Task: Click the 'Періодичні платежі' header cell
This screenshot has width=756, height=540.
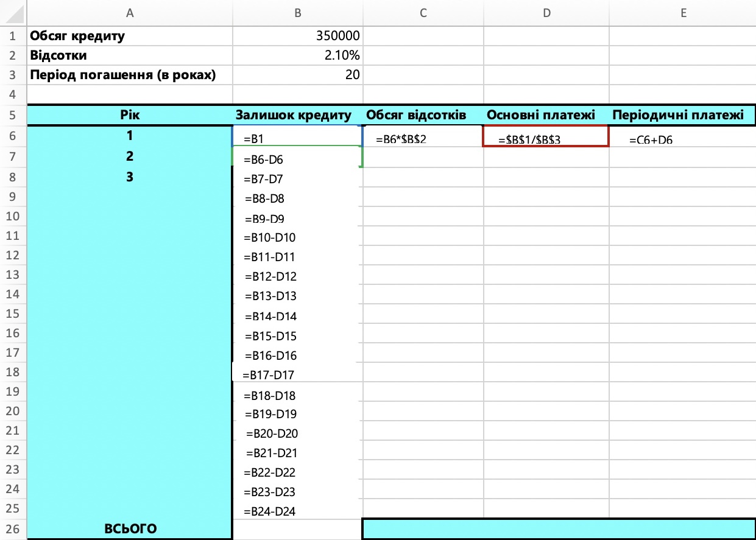Action: pyautogui.click(x=682, y=115)
